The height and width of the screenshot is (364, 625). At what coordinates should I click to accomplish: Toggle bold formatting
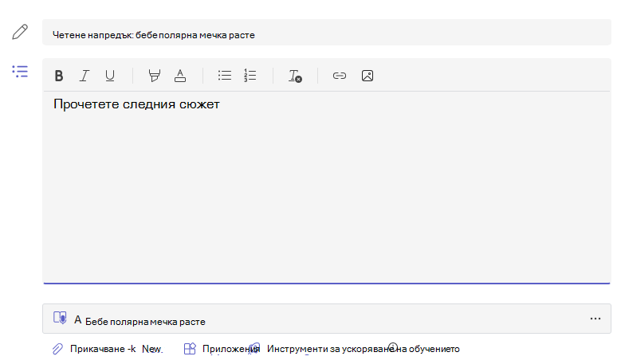point(59,76)
